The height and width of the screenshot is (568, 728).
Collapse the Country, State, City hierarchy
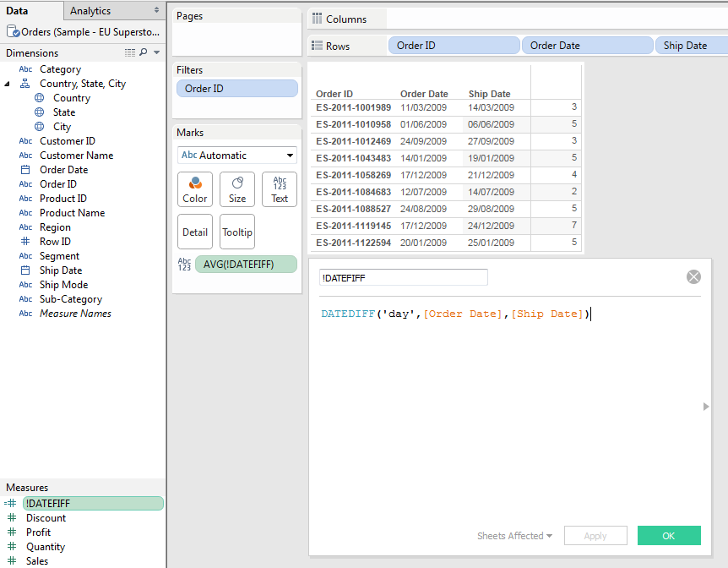[x=8, y=84]
